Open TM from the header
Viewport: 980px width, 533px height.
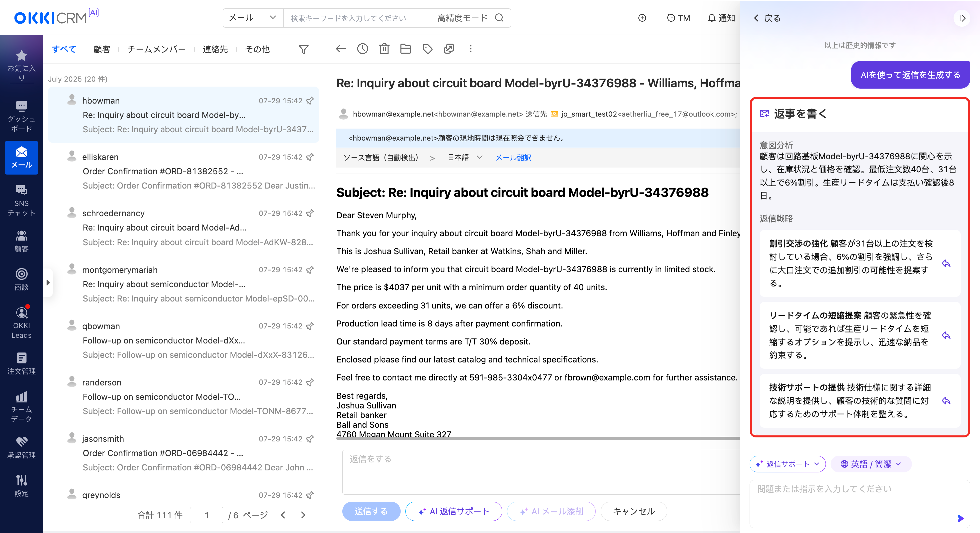(x=678, y=18)
